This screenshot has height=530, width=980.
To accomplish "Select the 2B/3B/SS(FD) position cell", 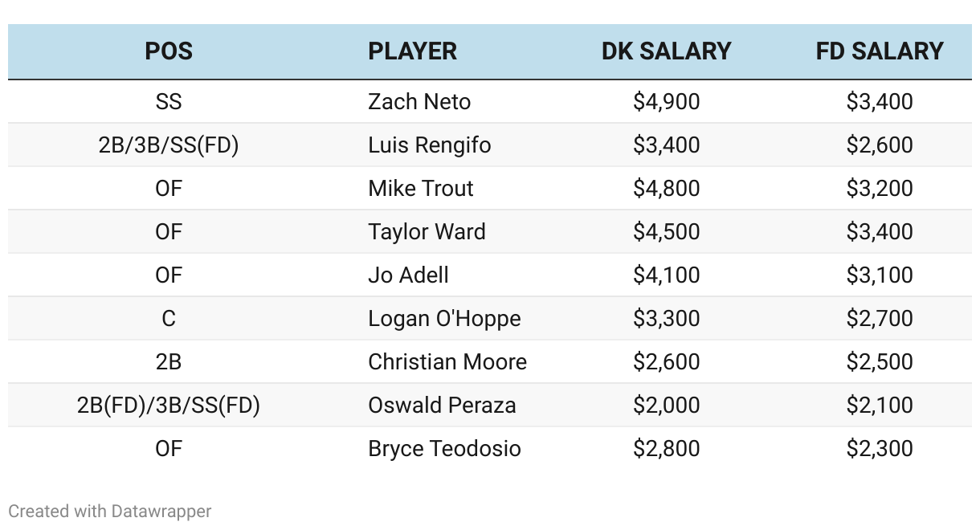I will click(x=169, y=145).
